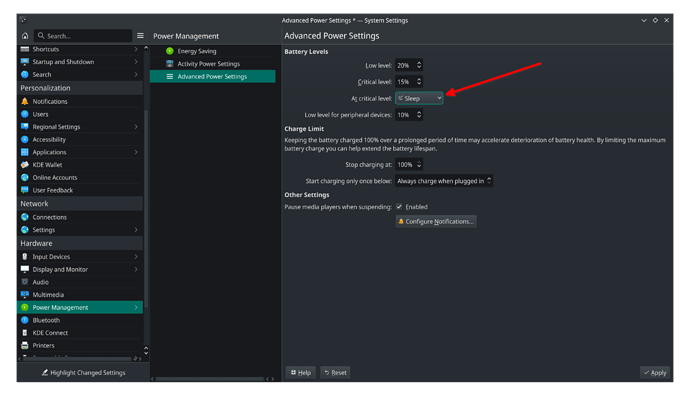Screen dimensions: 690x402
Task: Click the Configure Notifications button
Action: pyautogui.click(x=436, y=222)
